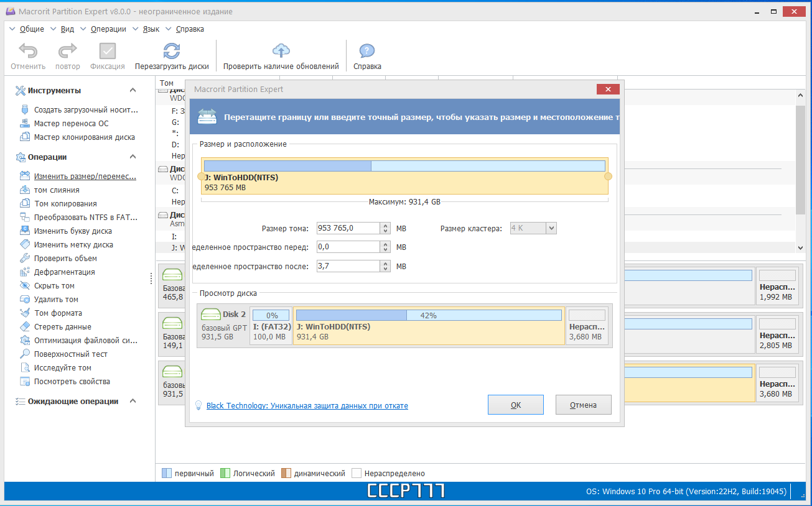
Task: Click the Оптимизация файловой системы icon
Action: point(25,340)
